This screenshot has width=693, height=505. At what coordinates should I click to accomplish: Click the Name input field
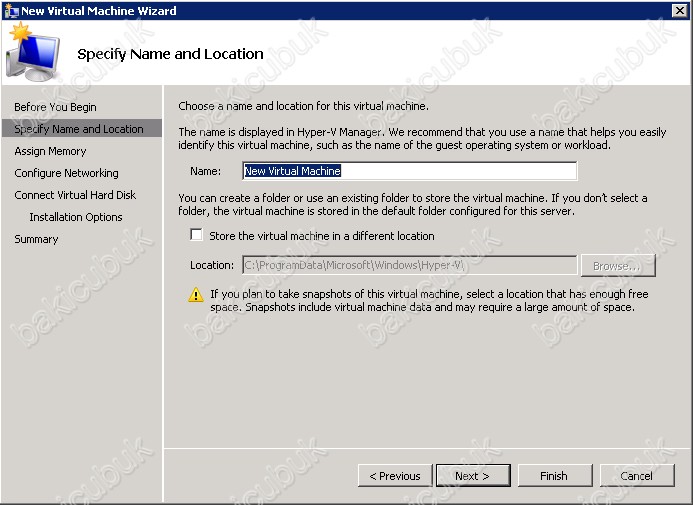pyautogui.click(x=410, y=171)
